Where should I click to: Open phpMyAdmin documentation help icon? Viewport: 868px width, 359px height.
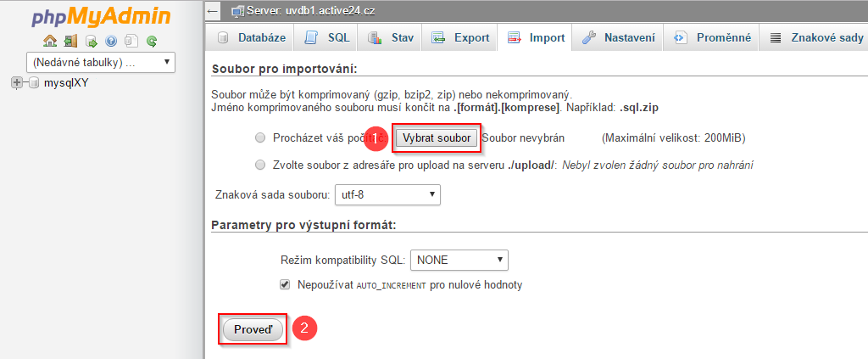click(x=111, y=40)
